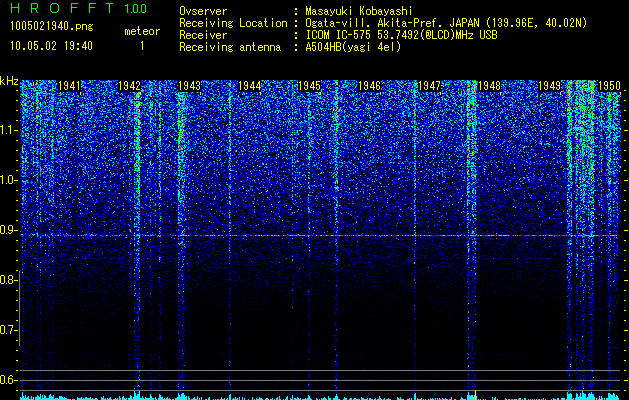Click the date stamp 10.05.02 19:40
This screenshot has height=400, width=629.
pyautogui.click(x=51, y=46)
